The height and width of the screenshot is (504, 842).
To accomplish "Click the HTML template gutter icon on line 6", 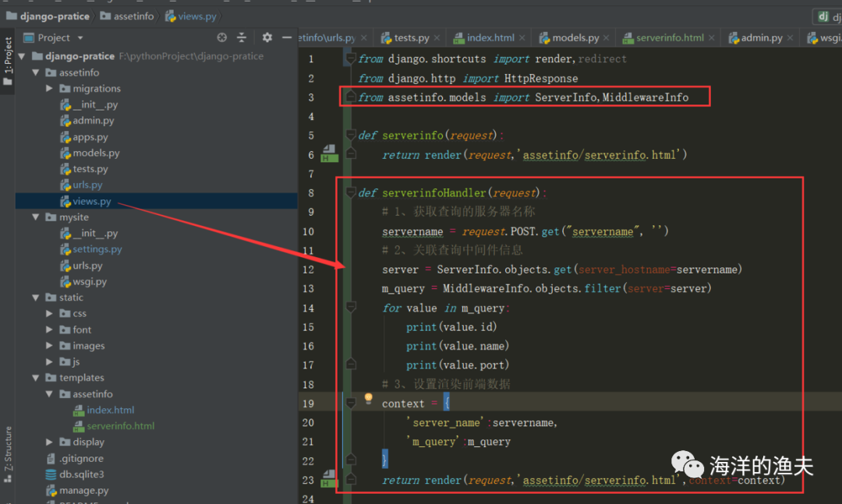I will point(329,153).
